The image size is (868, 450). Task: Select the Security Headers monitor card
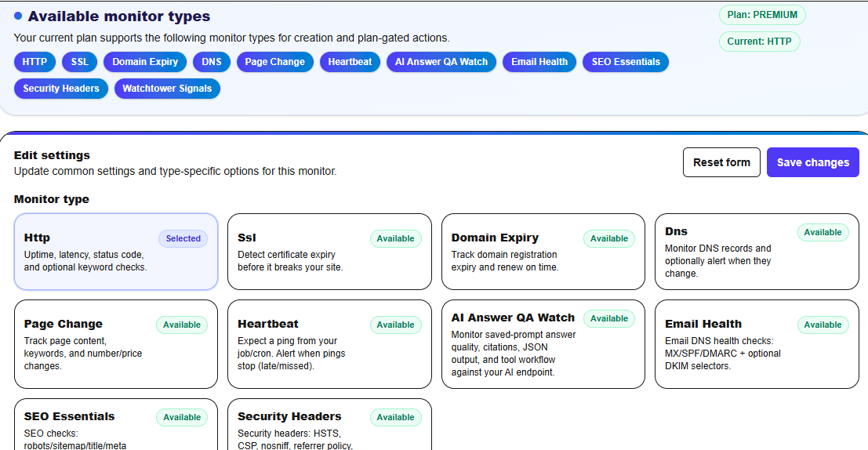pyautogui.click(x=329, y=425)
